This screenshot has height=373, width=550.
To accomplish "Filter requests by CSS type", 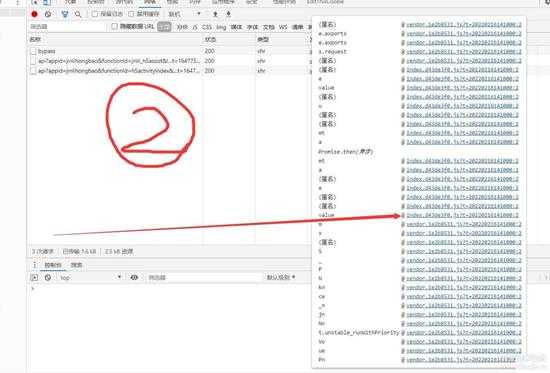I will [207, 27].
